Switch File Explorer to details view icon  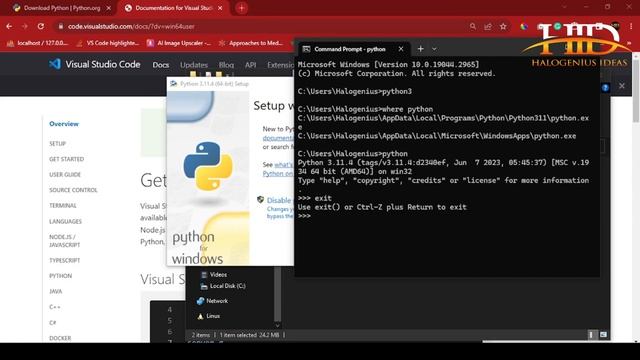[x=591, y=335]
